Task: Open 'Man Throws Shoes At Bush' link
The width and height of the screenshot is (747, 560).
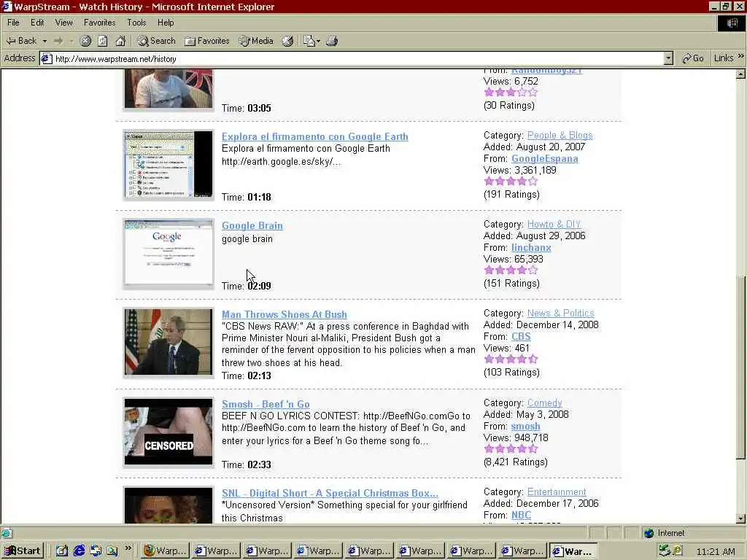Action: (284, 314)
